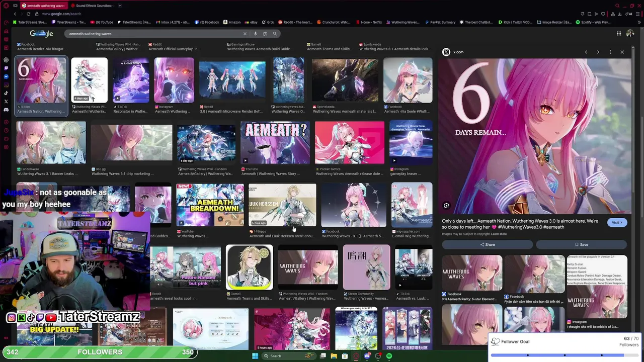Open 'Aemeath Breakdown!' video thumbnail
Image resolution: width=644 pixels, height=362 pixels.
coord(210,205)
